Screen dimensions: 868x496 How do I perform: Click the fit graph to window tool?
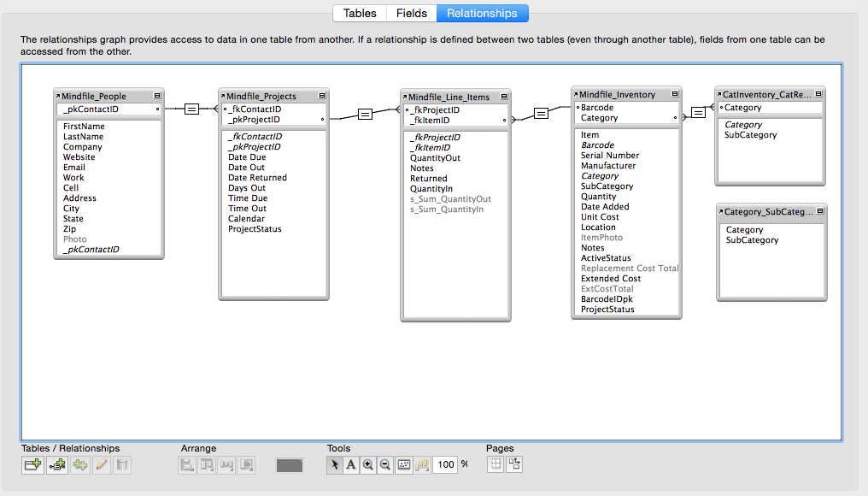404,464
